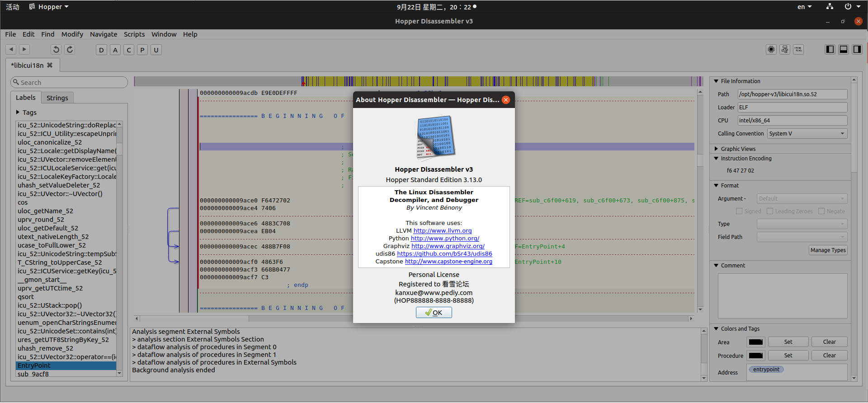The width and height of the screenshot is (868, 403).
Task: Expand the Graphic Views section
Action: coord(716,149)
